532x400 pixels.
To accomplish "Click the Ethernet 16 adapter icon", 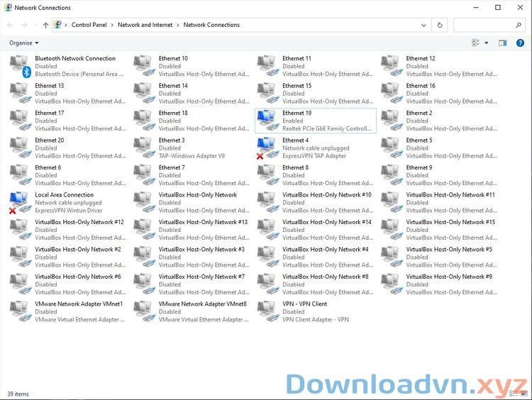I will click(x=392, y=94).
